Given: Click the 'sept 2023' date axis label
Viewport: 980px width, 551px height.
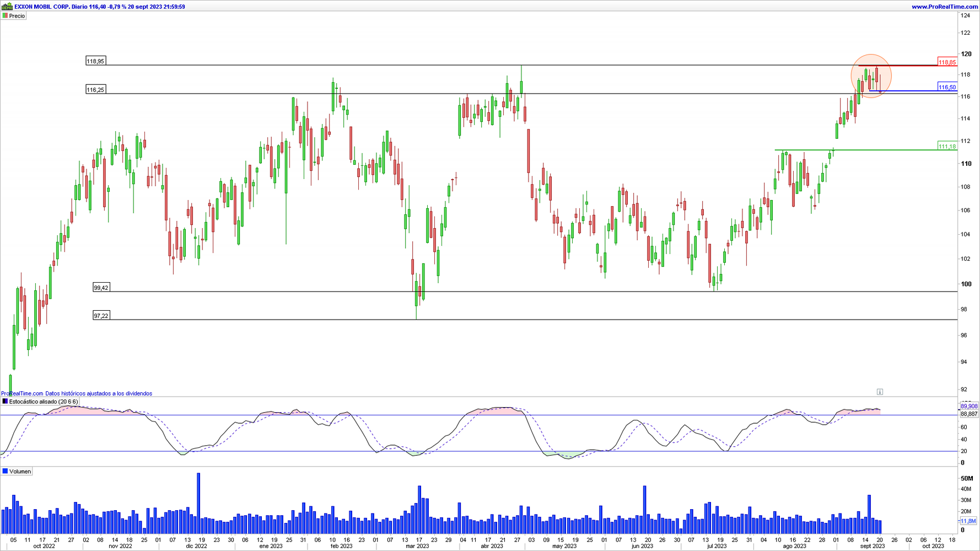Looking at the screenshot, I should (x=872, y=546).
